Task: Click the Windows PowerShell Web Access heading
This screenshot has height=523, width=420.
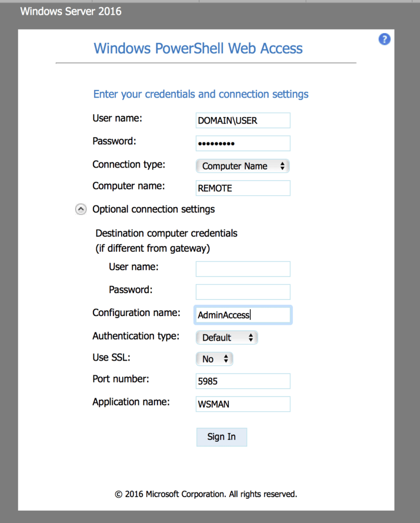Action: pos(198,49)
